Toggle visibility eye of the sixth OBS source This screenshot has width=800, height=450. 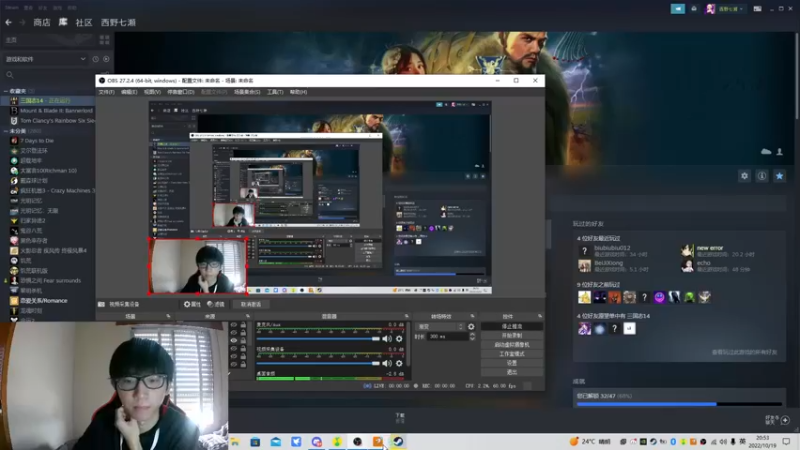[x=234, y=364]
